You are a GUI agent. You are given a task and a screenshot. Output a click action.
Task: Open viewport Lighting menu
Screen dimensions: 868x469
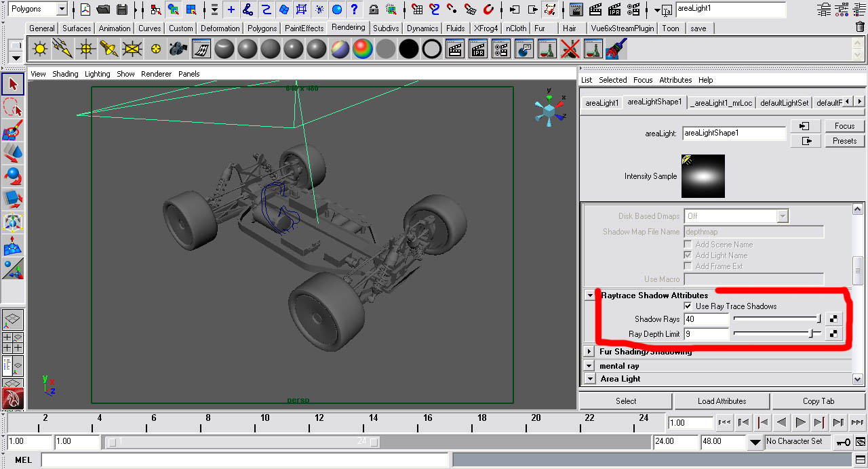[x=98, y=74]
